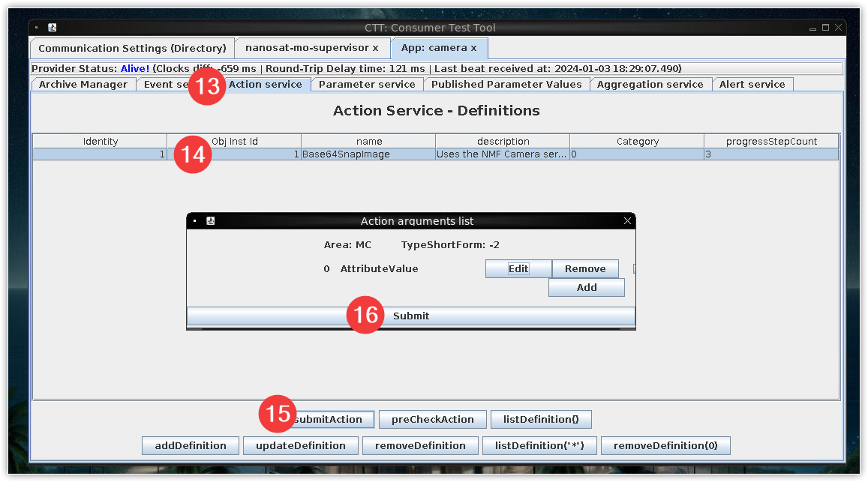This screenshot has width=868, height=482.
Task: Open the window menu dot in the main title bar
Action: click(37, 28)
